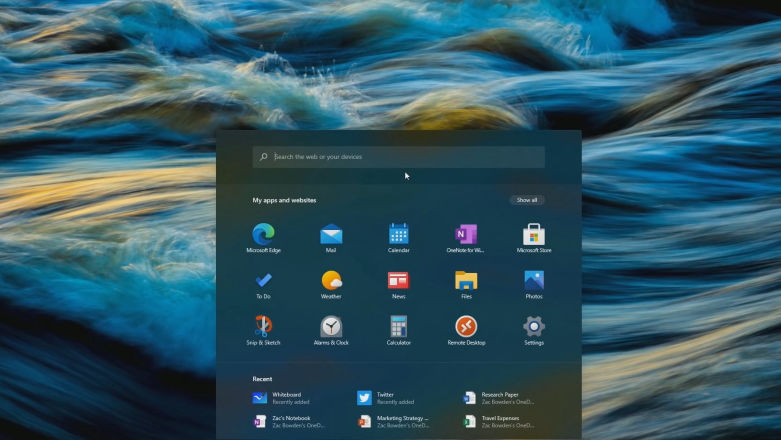The width and height of the screenshot is (781, 440).
Task: Open Research Paper Word document
Action: [498, 398]
